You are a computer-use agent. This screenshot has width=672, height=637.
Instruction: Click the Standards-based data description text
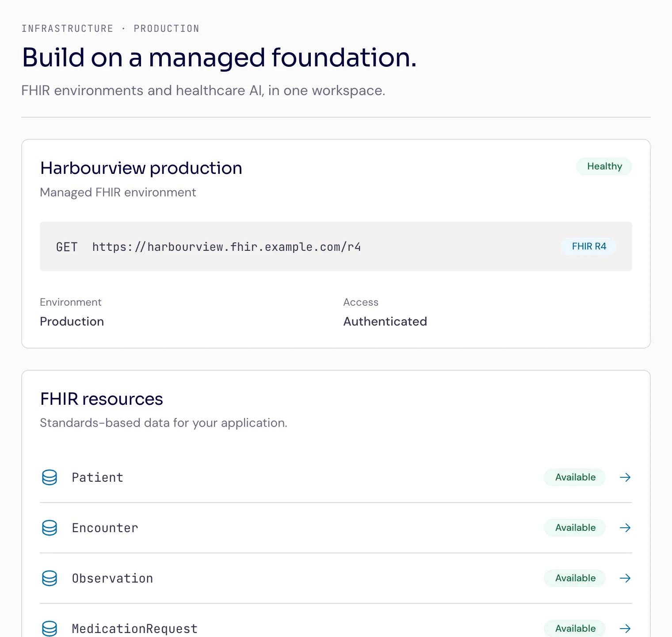[164, 423]
